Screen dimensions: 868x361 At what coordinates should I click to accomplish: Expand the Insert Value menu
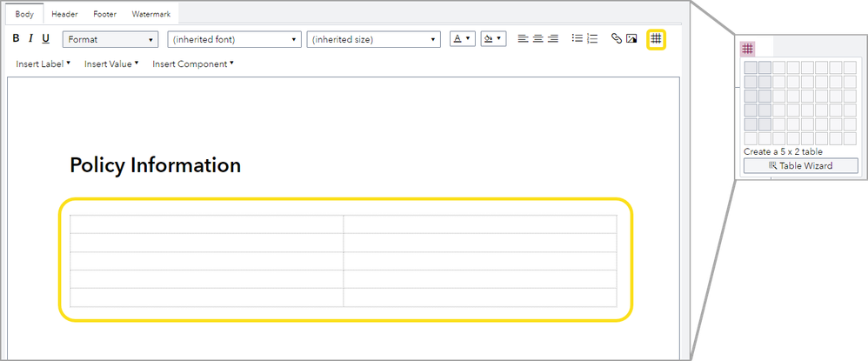coord(111,64)
